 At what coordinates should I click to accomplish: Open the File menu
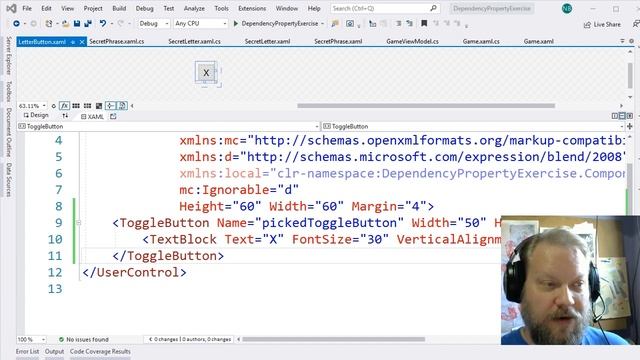(27, 8)
